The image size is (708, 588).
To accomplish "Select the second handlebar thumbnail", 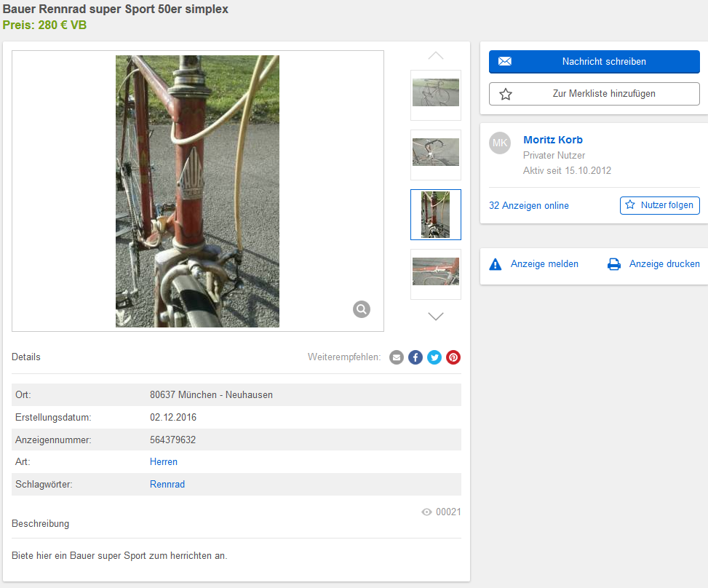I will coord(436,154).
